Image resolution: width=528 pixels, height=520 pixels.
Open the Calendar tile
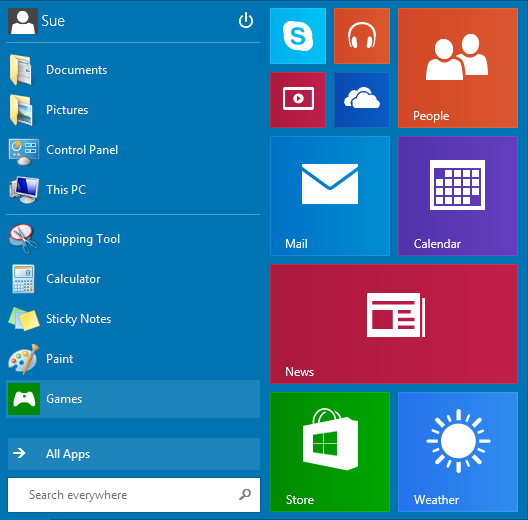[x=458, y=196]
